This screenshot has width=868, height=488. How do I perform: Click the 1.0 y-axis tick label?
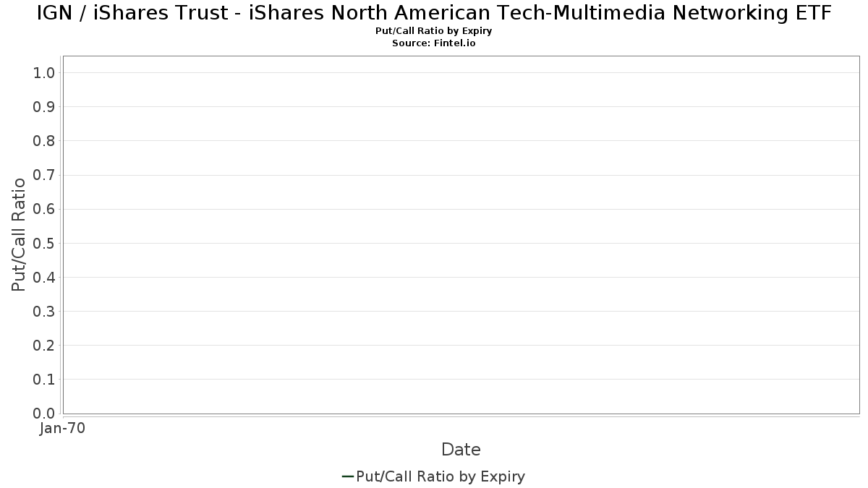[x=44, y=72]
